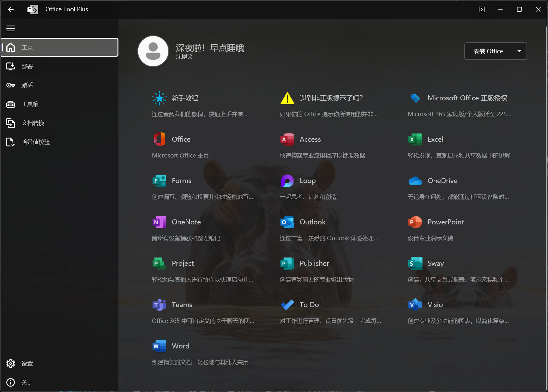Launch the Word app icon
This screenshot has width=548, height=392.
coord(159,346)
